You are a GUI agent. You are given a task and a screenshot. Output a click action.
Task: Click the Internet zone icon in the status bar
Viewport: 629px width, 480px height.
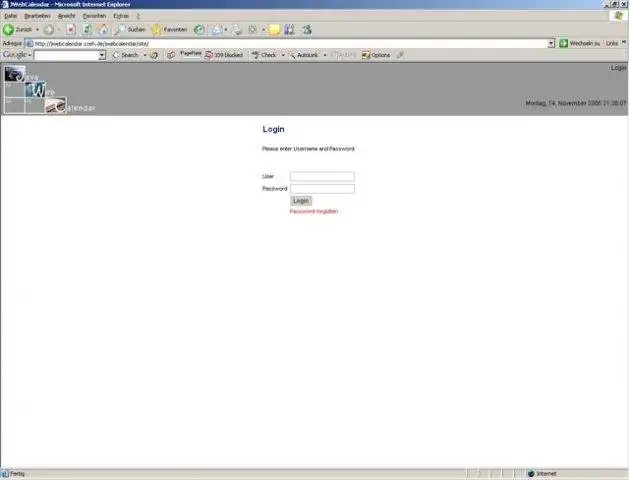tap(531, 474)
